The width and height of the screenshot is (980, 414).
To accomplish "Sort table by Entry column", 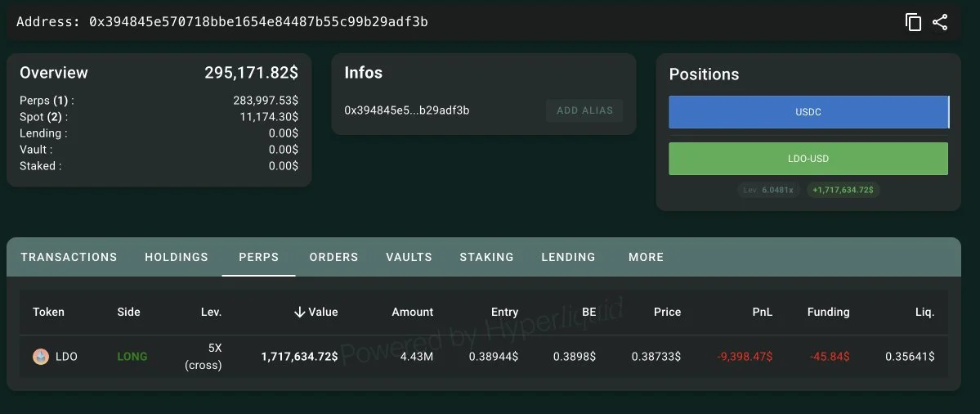I will pos(504,312).
